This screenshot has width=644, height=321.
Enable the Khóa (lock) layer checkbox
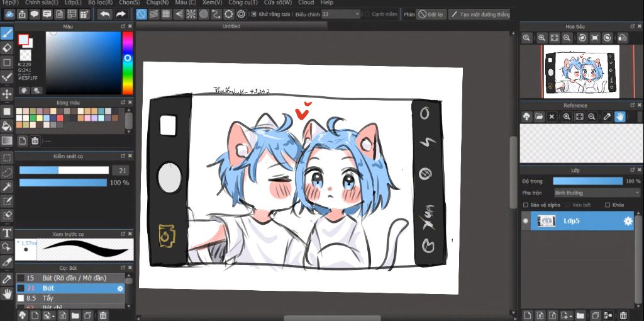click(608, 205)
